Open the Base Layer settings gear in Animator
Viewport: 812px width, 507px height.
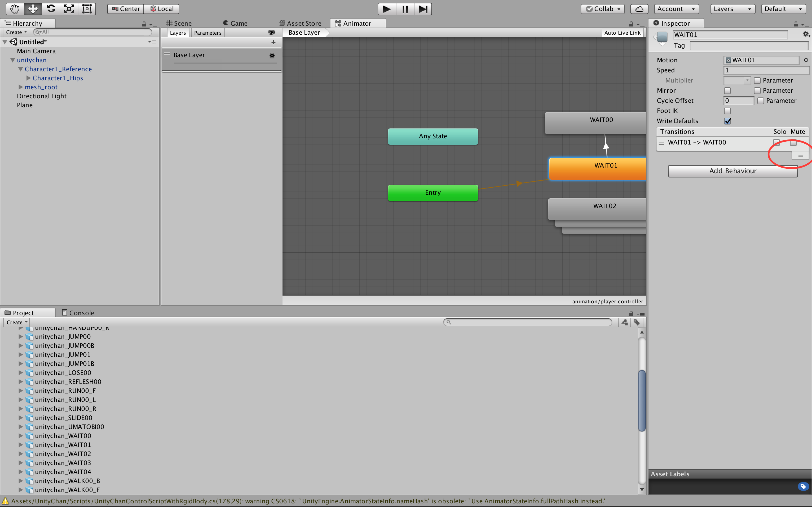point(272,55)
